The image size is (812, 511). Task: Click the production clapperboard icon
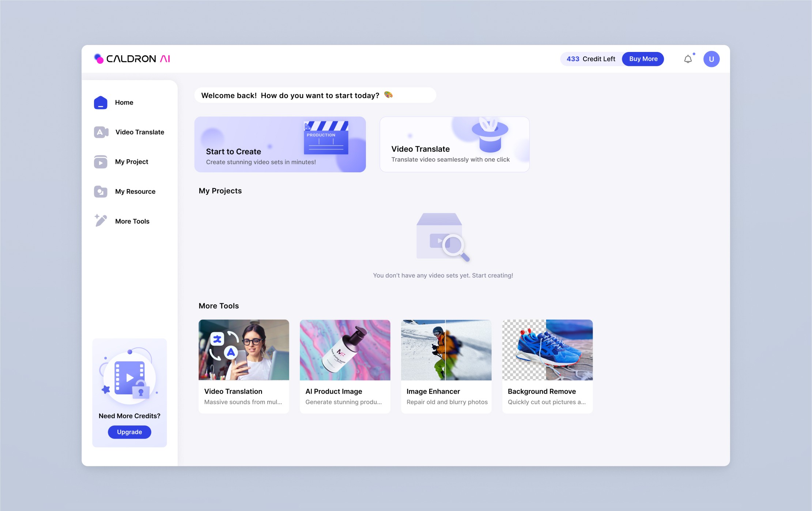[326, 138]
